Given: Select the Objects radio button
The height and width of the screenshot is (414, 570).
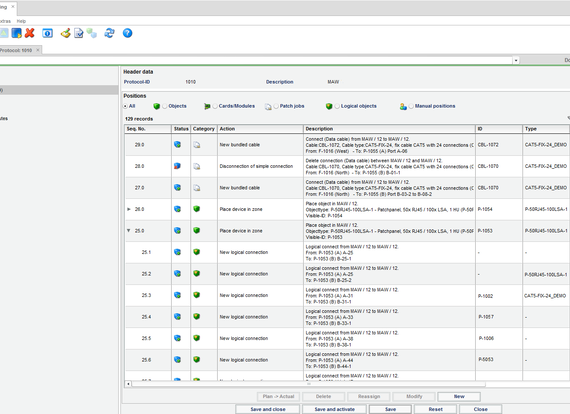Looking at the screenshot, I should 165,106.
